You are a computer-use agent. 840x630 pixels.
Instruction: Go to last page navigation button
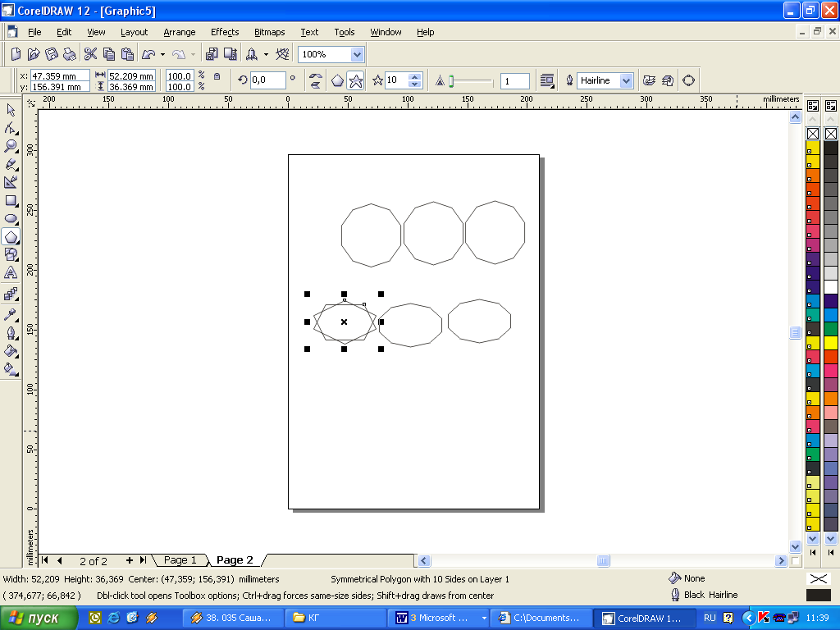(x=143, y=560)
